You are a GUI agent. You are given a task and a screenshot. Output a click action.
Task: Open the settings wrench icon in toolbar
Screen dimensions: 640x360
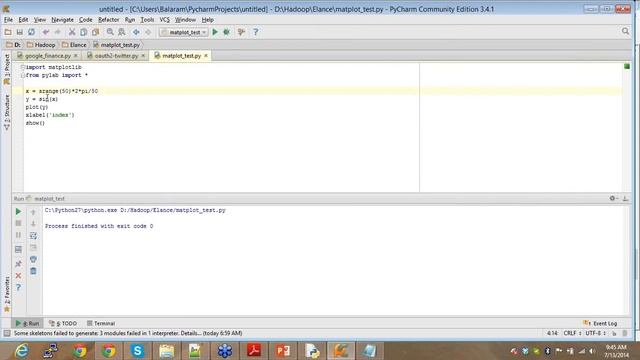(241, 32)
